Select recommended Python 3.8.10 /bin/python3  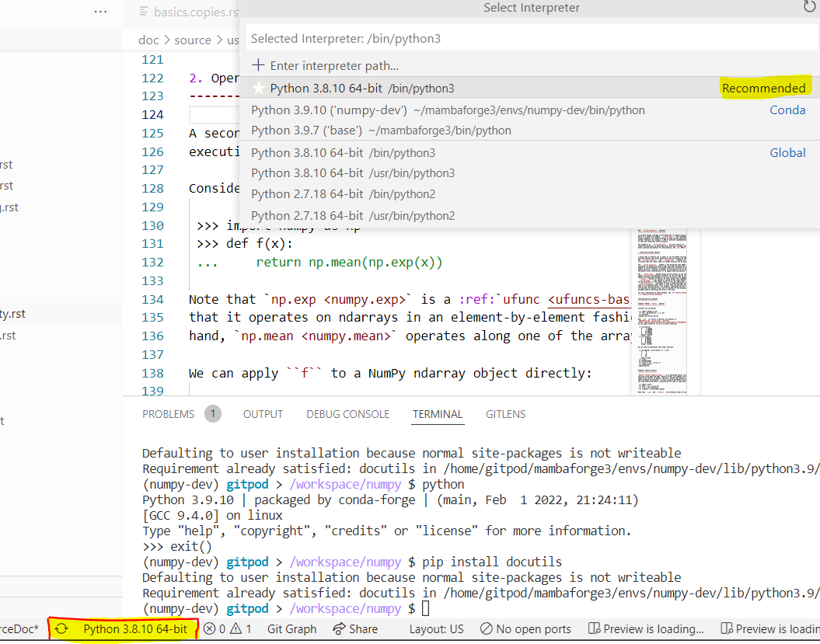pos(530,88)
